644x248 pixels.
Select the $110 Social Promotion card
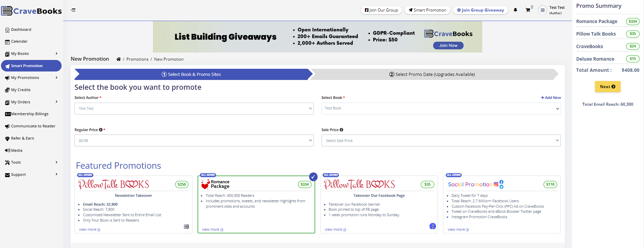click(502, 204)
